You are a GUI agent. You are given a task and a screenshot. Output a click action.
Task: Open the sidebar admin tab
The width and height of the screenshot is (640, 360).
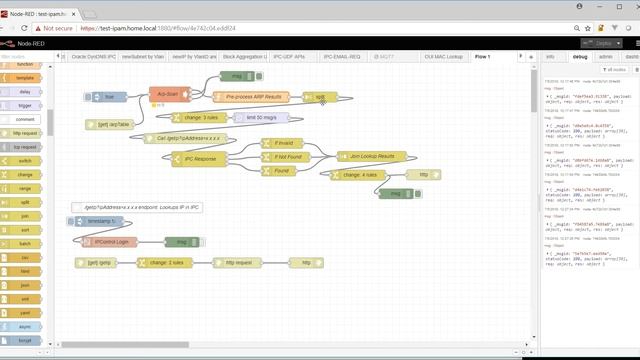tap(606, 57)
